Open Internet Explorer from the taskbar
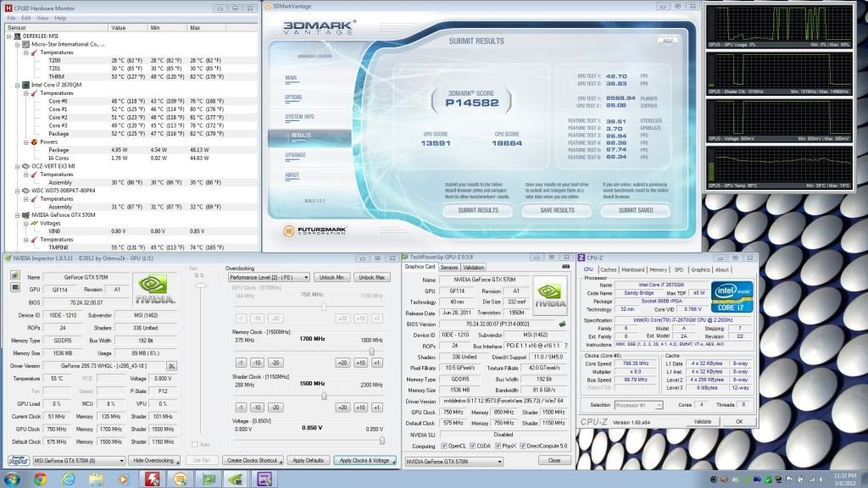Screen dimensions: 868x488 point(68,479)
